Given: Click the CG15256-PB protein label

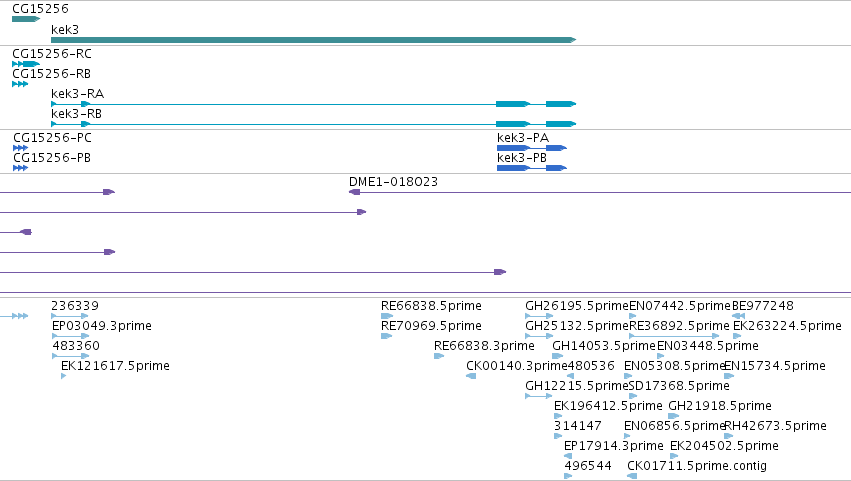Looking at the screenshot, I should (52, 157).
